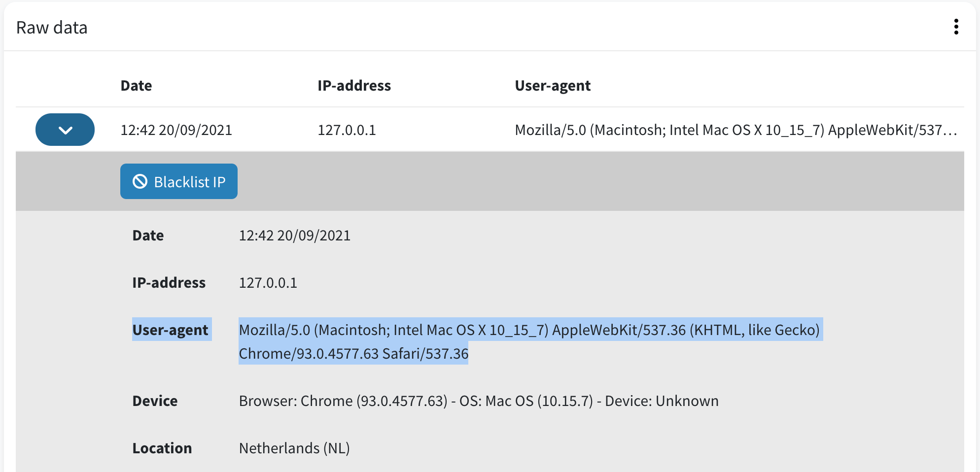Image resolution: width=980 pixels, height=472 pixels.
Task: Click the Netherlands (NL) location value
Action: [x=294, y=448]
